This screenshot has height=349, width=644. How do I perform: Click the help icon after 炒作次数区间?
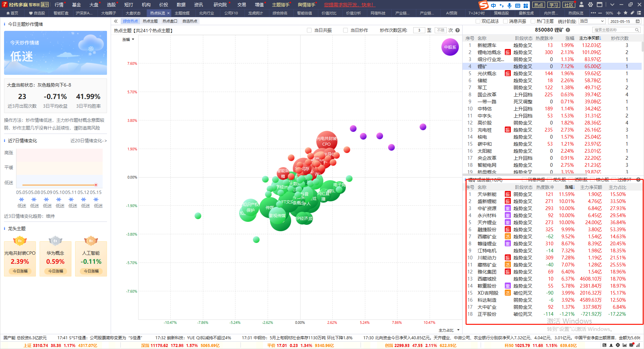tap(457, 30)
